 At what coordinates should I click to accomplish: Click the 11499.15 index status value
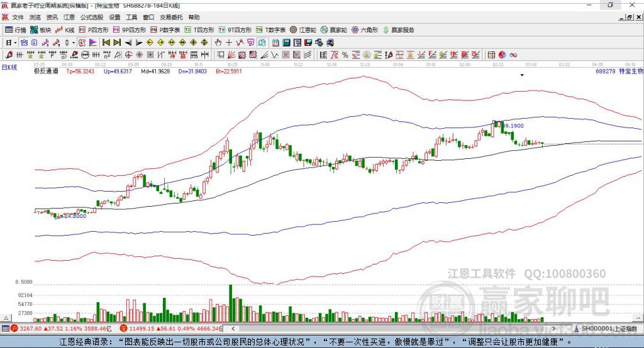click(x=142, y=329)
